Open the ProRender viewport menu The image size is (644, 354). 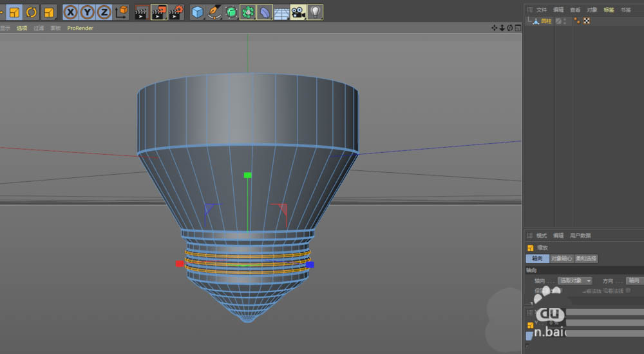pos(80,28)
